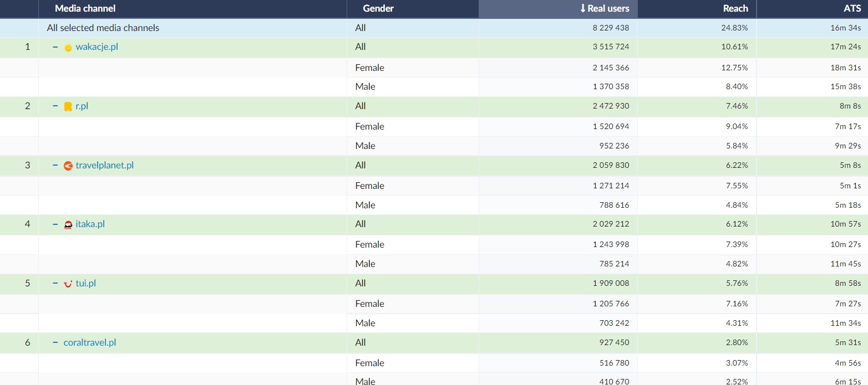Click the itaka.pl logo icon
Image resolution: width=868 pixels, height=385 pixels.
click(x=68, y=225)
